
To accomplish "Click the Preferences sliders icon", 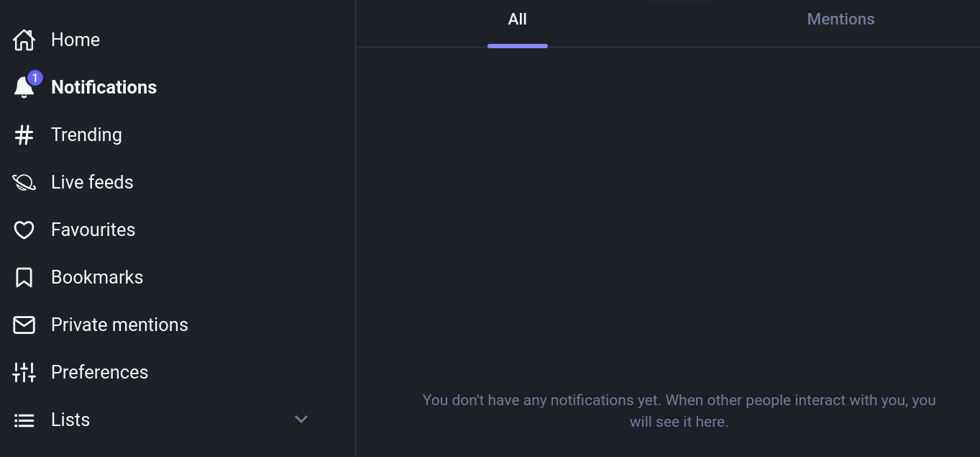I will (x=24, y=372).
